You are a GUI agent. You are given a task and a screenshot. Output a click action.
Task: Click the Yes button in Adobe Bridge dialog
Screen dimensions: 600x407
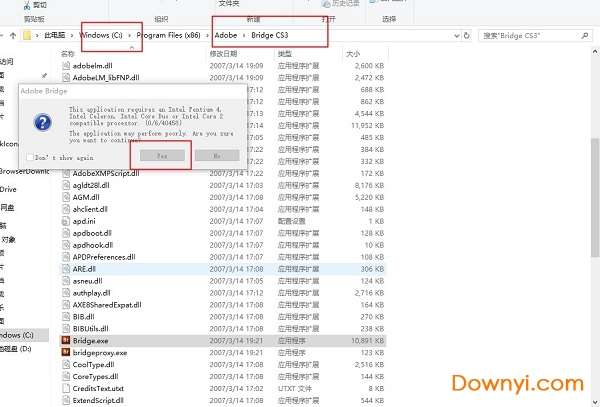point(162,155)
